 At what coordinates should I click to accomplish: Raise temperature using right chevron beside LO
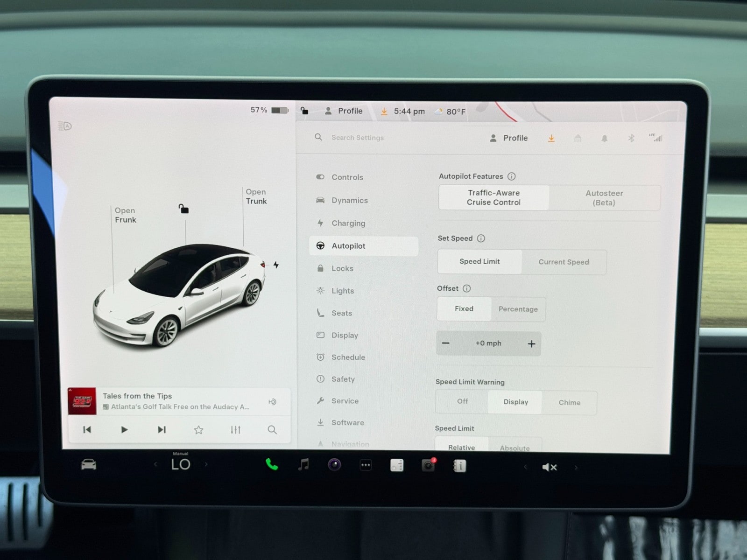point(206,464)
